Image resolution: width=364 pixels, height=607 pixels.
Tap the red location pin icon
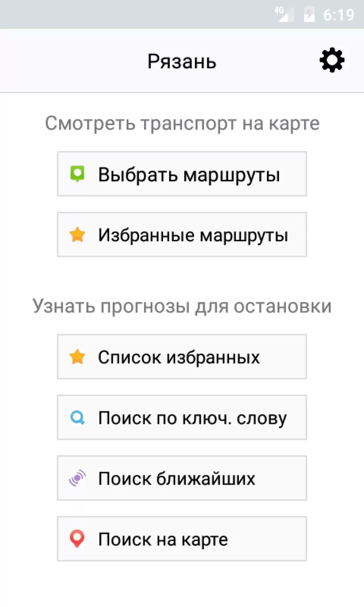click(77, 539)
